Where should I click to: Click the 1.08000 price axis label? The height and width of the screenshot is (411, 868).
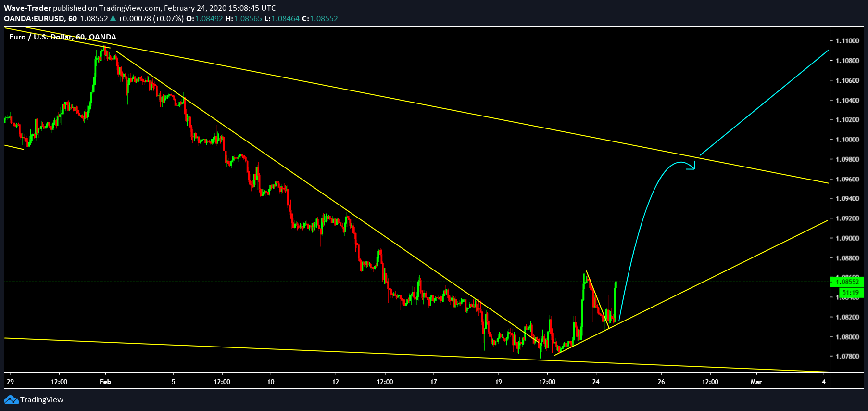pyautogui.click(x=847, y=337)
